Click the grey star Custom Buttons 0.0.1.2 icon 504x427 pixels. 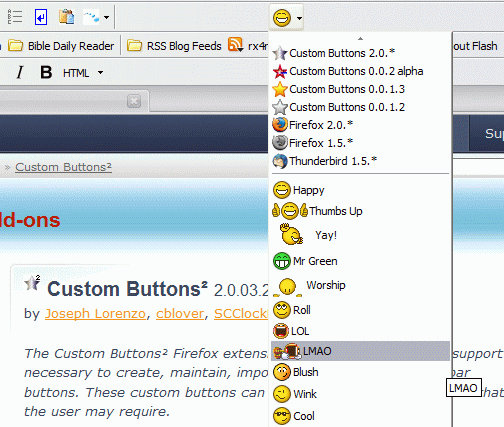click(x=280, y=107)
